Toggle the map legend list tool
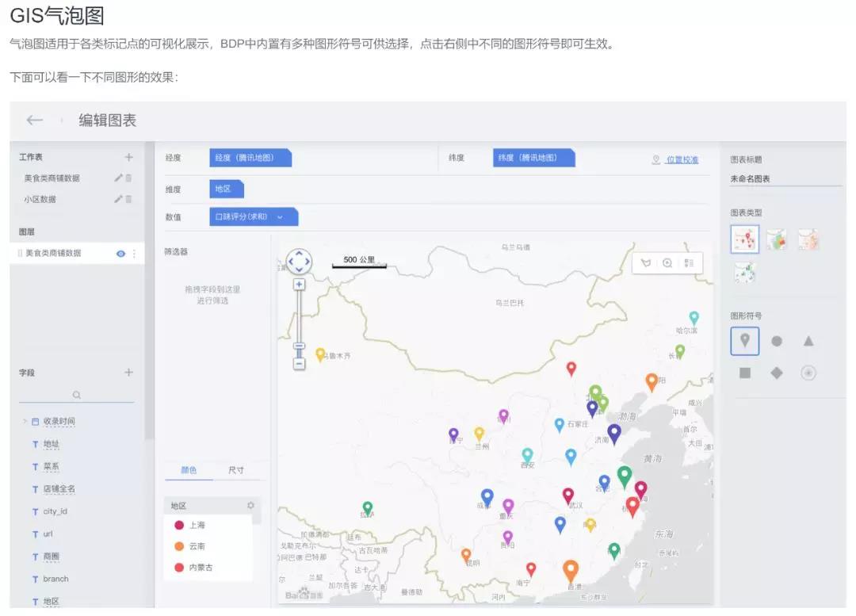The width and height of the screenshot is (856, 616). 689,263
